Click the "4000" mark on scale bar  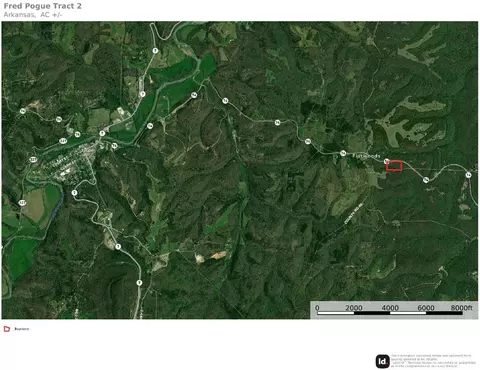point(390,308)
